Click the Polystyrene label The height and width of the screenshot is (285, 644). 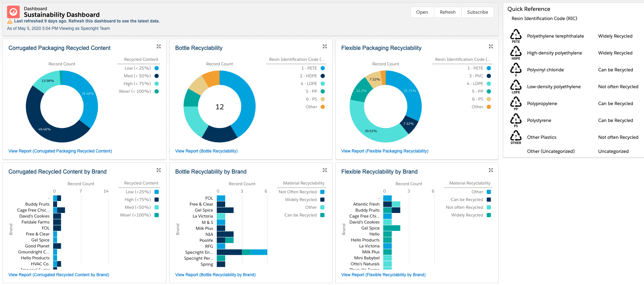(539, 120)
